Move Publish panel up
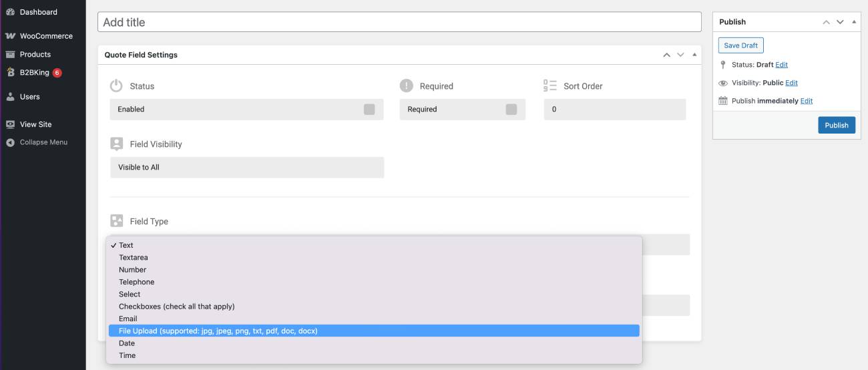868x370 pixels. [826, 22]
